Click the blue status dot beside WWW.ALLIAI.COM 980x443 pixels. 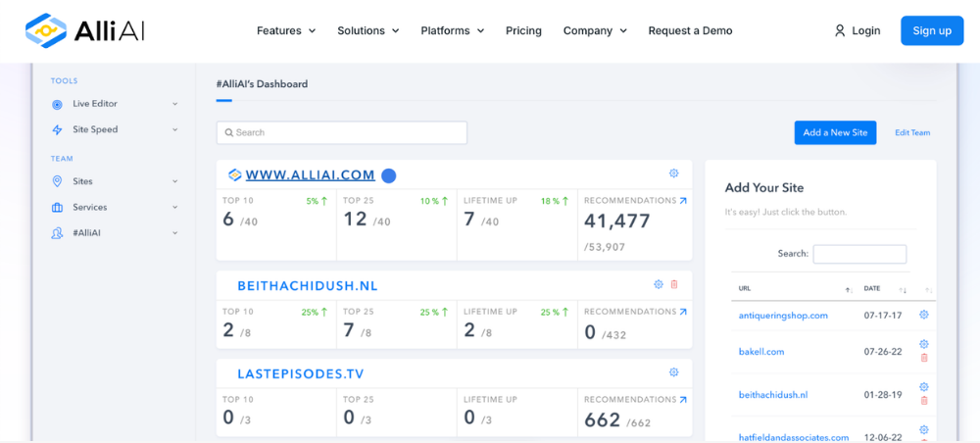pyautogui.click(x=389, y=175)
